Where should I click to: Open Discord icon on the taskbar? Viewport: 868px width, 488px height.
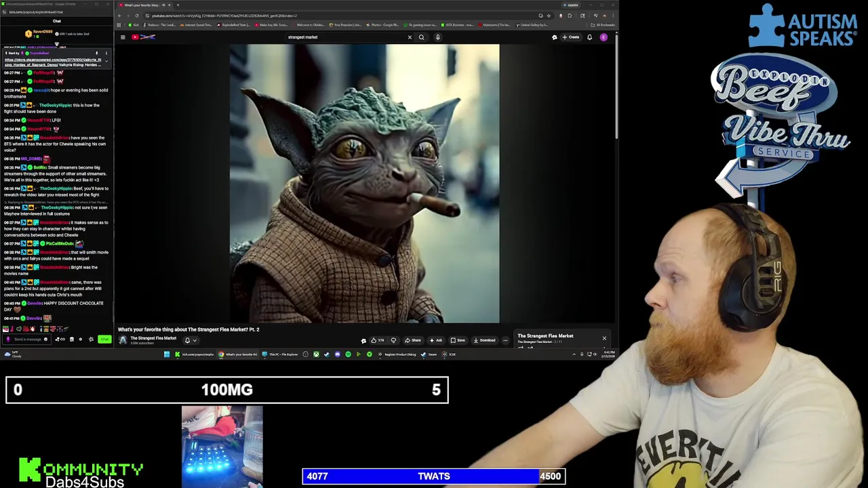click(x=337, y=354)
